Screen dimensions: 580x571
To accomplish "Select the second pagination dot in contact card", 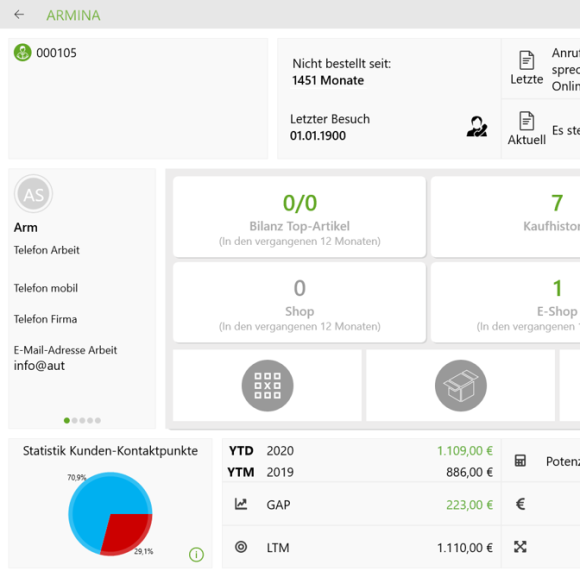I will 75,420.
